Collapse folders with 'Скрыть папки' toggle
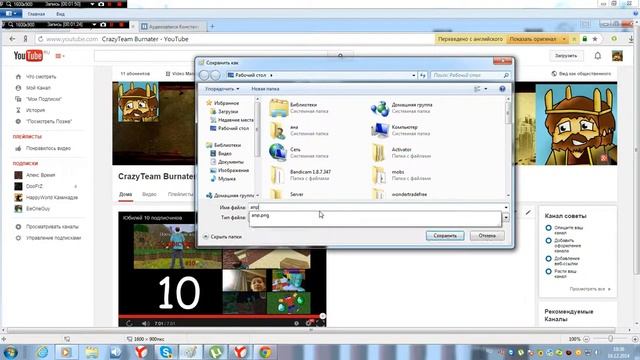Image resolution: width=640 pixels, height=360 pixels. [x=222, y=237]
